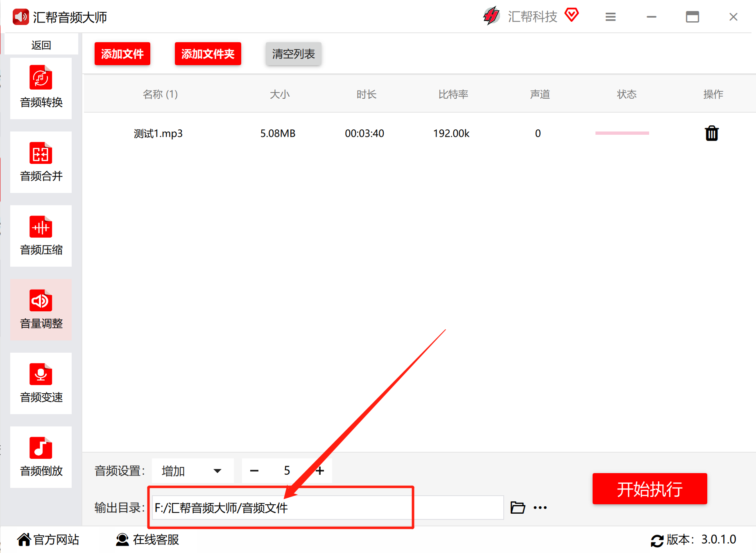This screenshot has height=553, width=756.
Task: Open the 音频变速 speed change tool
Action: [x=41, y=383]
